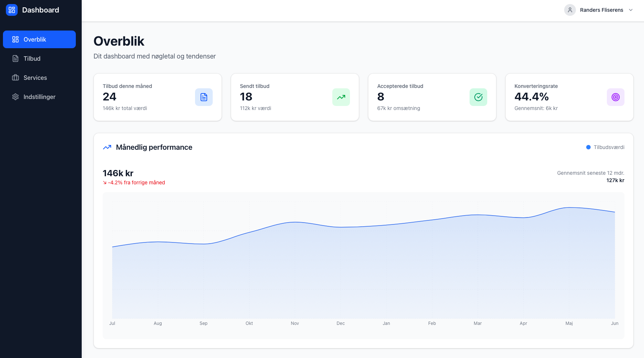
Task: Click the blue Tilbudsværdi legend dot
Action: pyautogui.click(x=588, y=147)
